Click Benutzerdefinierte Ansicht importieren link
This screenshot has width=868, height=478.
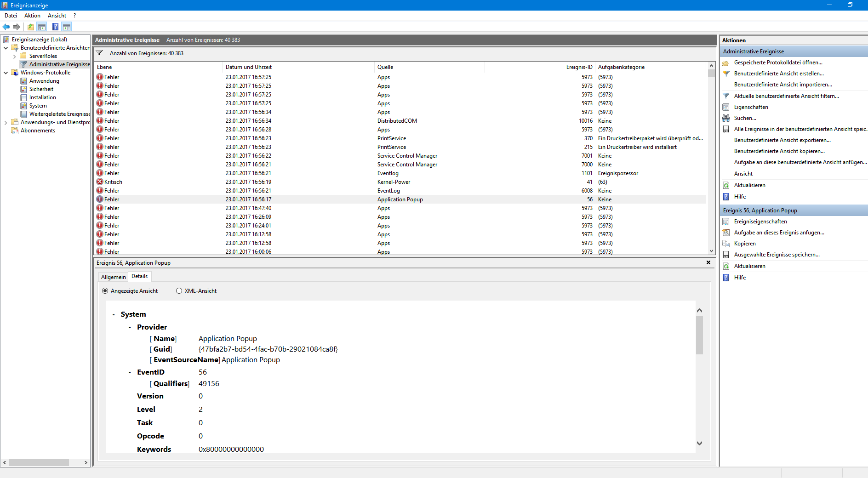click(x=783, y=85)
